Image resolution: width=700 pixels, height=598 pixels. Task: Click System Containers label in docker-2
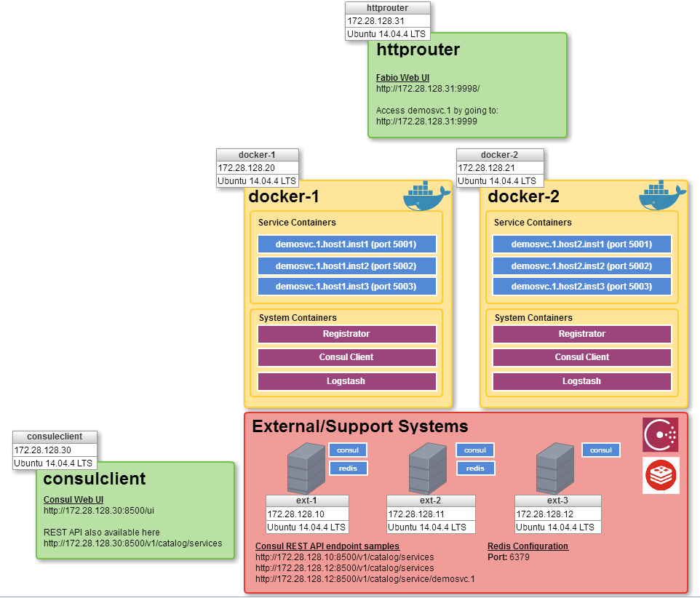[533, 318]
